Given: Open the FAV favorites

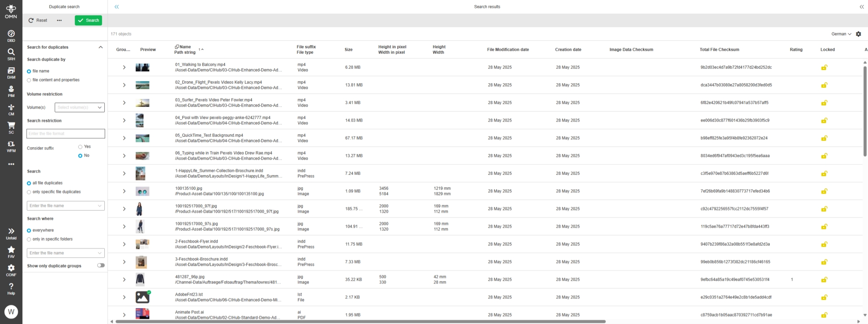Looking at the screenshot, I should pyautogui.click(x=11, y=252).
